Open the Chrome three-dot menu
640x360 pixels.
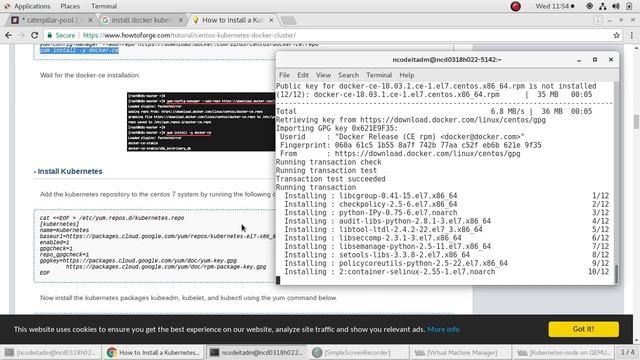[631, 36]
